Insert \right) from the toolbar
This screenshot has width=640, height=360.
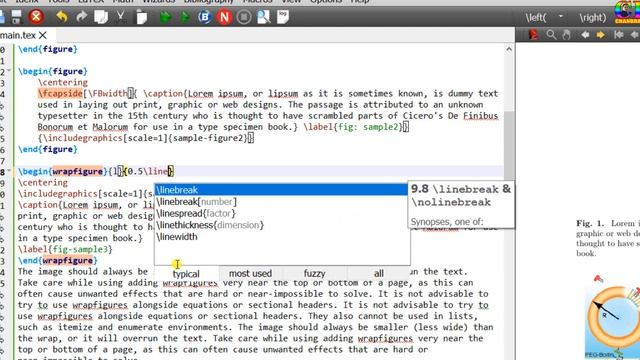pos(593,17)
